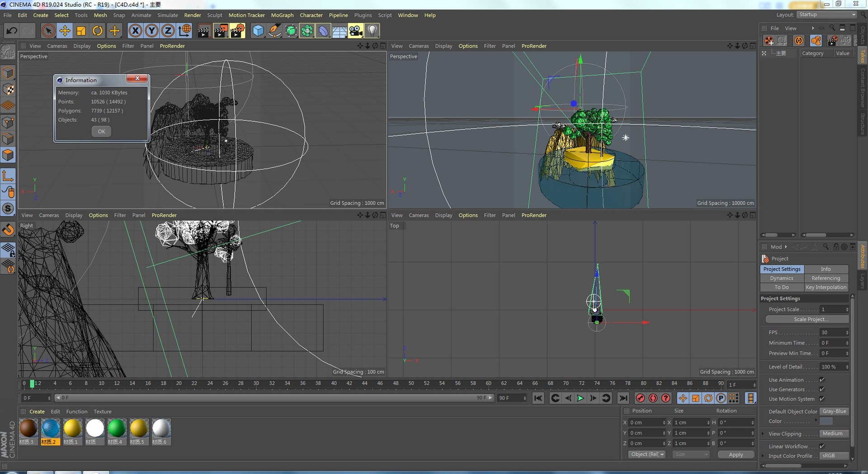This screenshot has width=868, height=474.
Task: Select the Scale tool
Action: (x=81, y=31)
